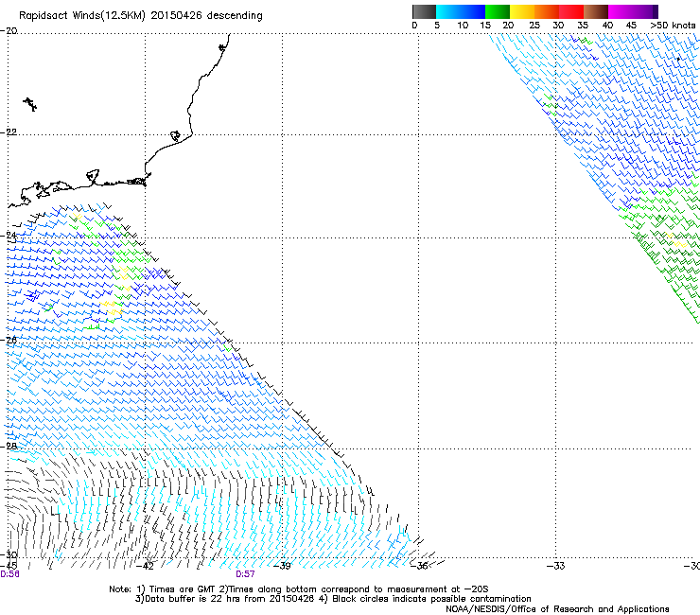Click the legend tick label '25'
The height and width of the screenshot is (615, 700).
click(534, 26)
